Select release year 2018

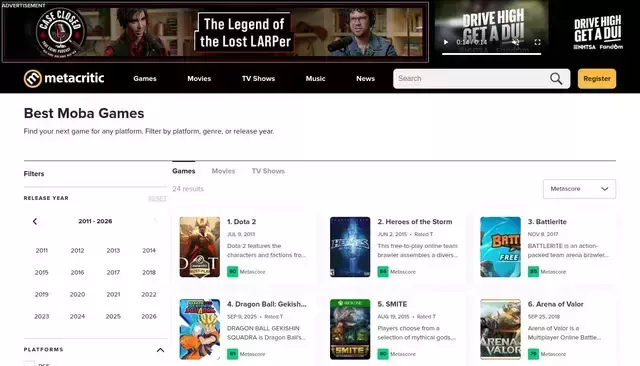pos(149,273)
